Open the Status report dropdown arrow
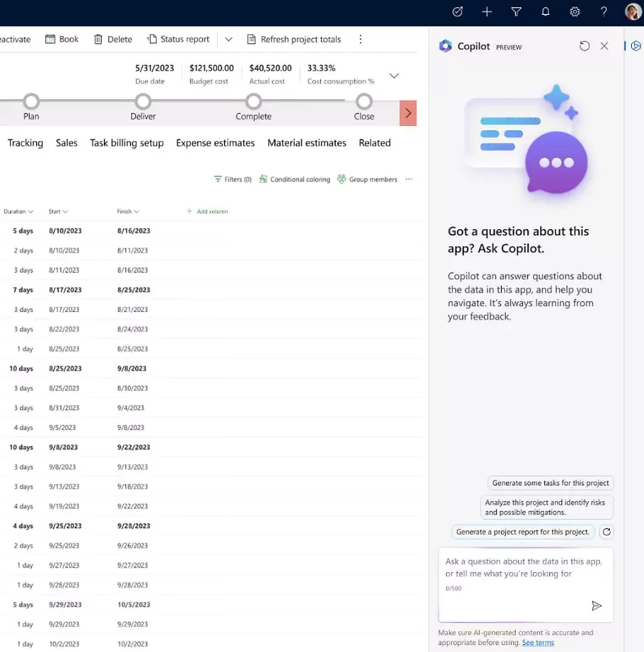Viewport: 644px width, 652px height. coord(228,39)
